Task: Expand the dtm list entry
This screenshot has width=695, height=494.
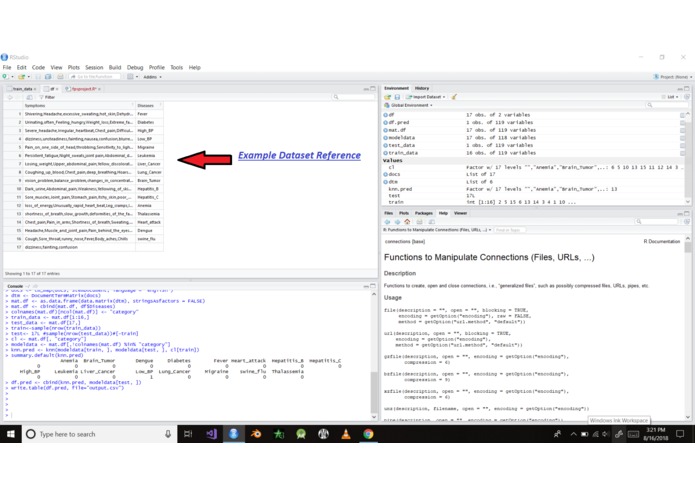Action: (386, 182)
